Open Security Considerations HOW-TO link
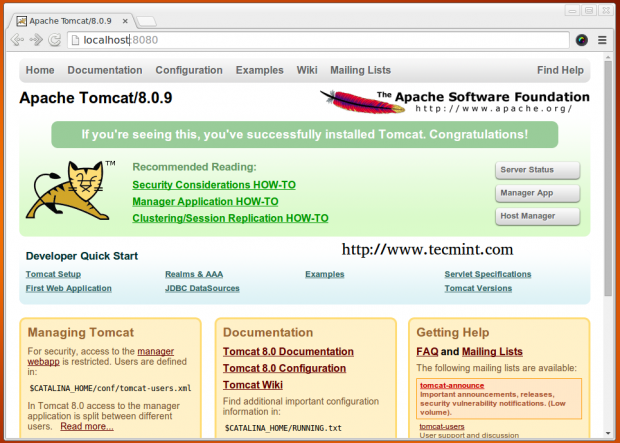Viewport: 620px width, 443px height. click(x=214, y=185)
